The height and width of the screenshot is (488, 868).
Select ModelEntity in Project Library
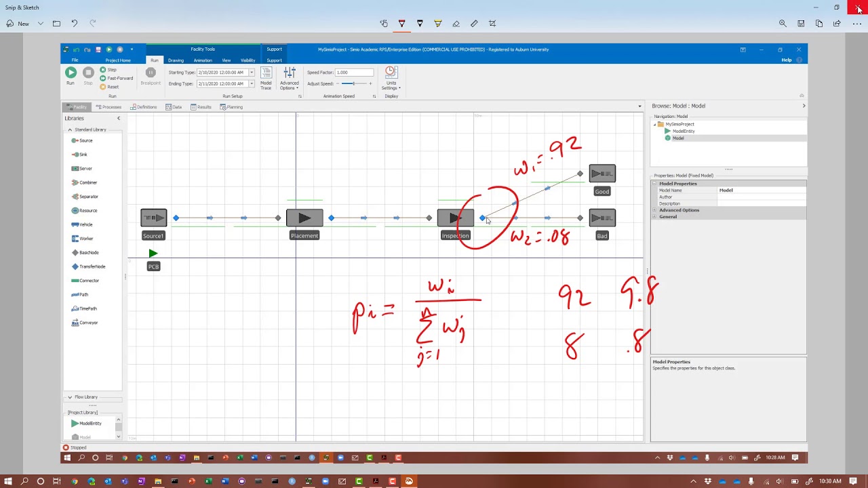[x=86, y=424]
